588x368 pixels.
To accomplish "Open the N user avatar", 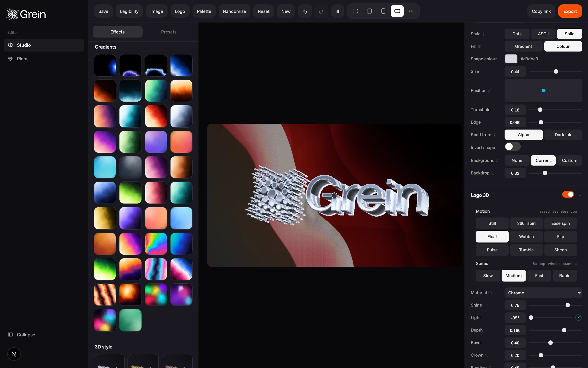I will 14,354.
